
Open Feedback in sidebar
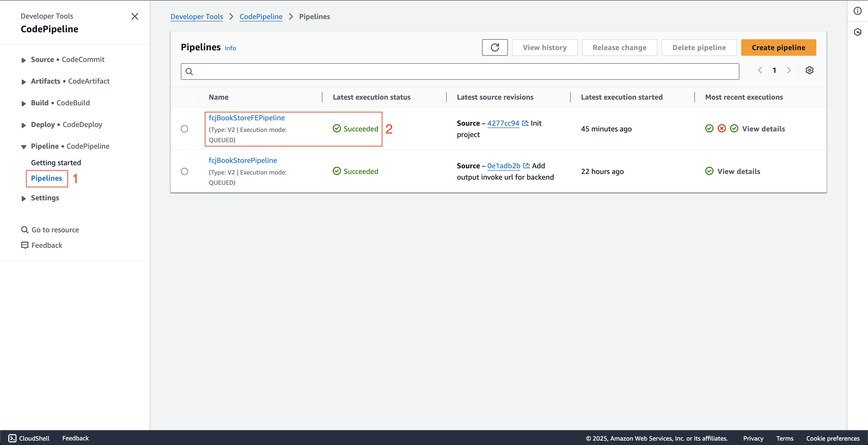[47, 245]
